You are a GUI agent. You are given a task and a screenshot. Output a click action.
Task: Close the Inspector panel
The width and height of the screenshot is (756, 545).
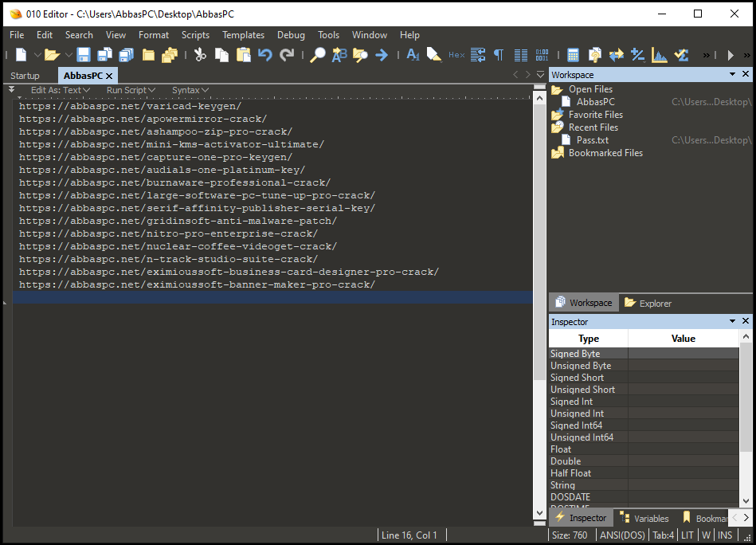pyautogui.click(x=746, y=321)
